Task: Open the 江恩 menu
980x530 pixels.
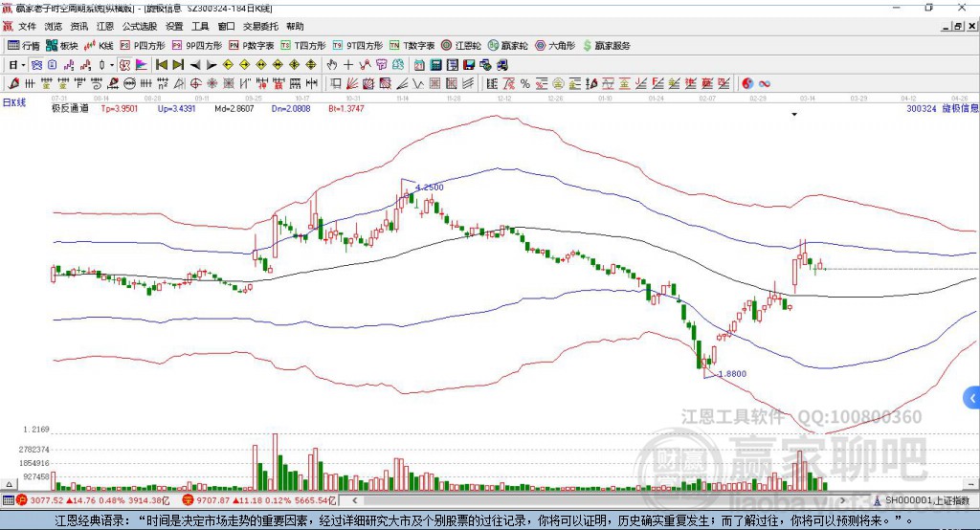Action: 105,26
